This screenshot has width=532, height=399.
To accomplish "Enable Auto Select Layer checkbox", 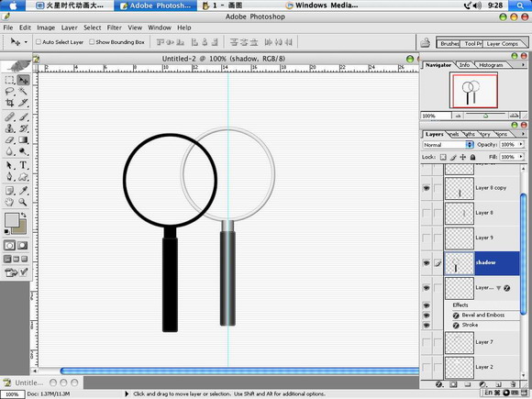I will click(x=39, y=42).
